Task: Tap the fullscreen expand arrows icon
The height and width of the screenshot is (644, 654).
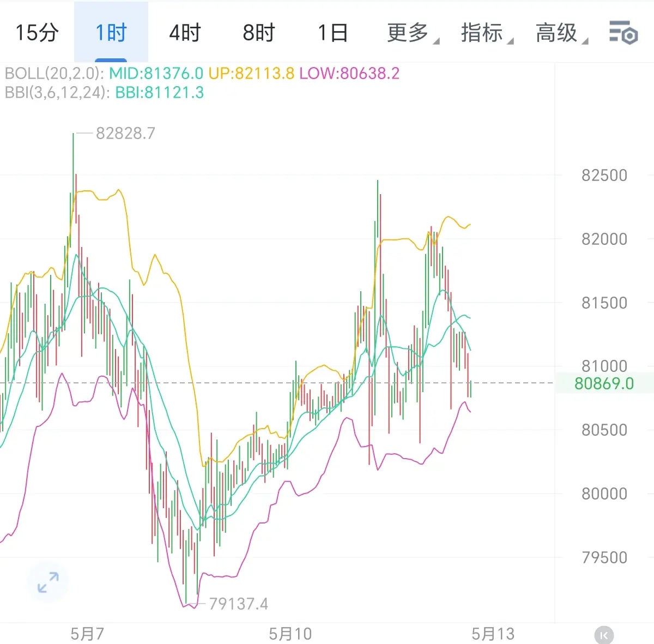Action: click(48, 582)
